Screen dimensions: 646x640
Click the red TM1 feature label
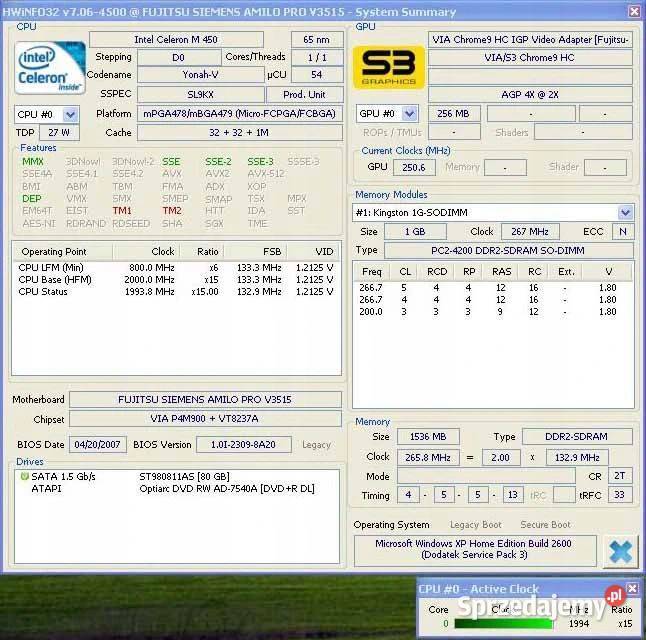coord(122,211)
